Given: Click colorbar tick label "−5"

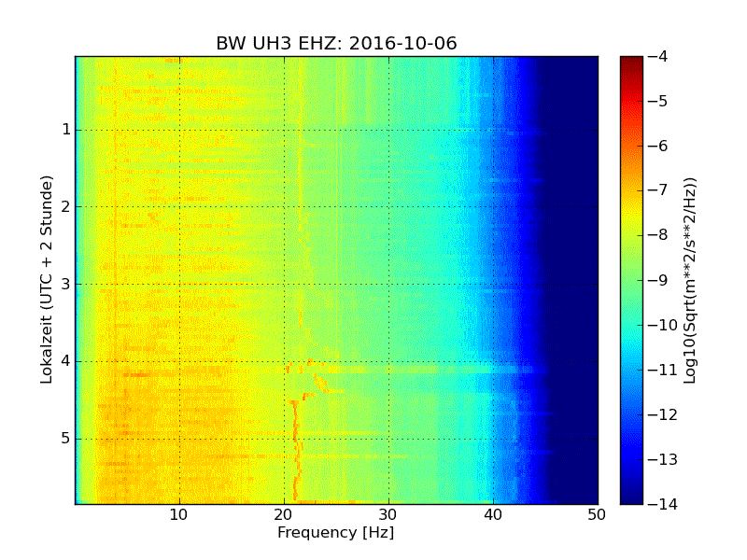Looking at the screenshot, I should pos(658,101).
